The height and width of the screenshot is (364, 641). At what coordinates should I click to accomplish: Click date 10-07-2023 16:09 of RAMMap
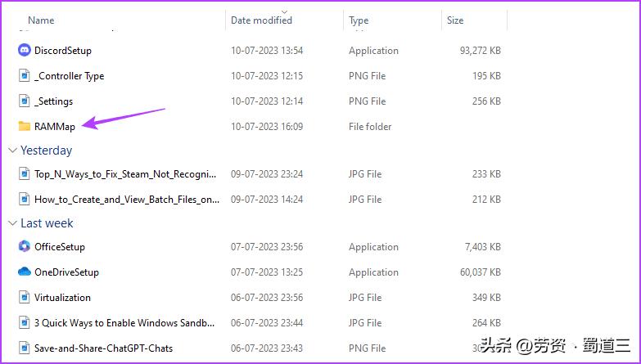pos(267,127)
